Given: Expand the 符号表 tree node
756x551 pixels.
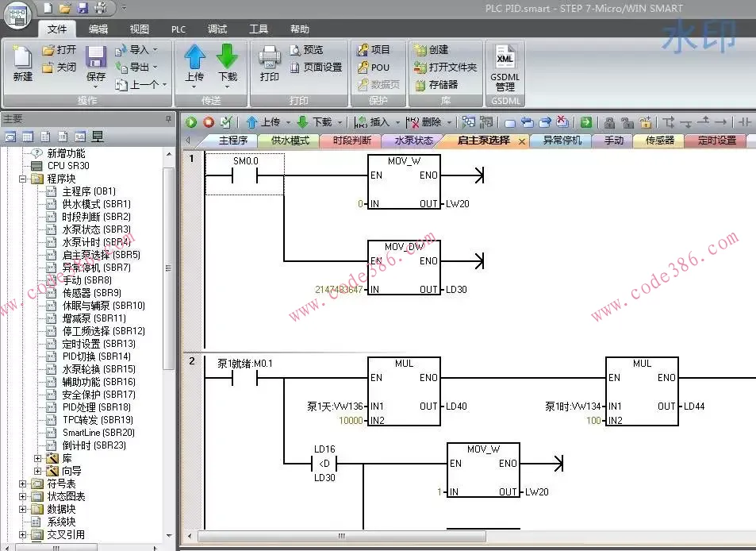Looking at the screenshot, I should tap(24, 484).
